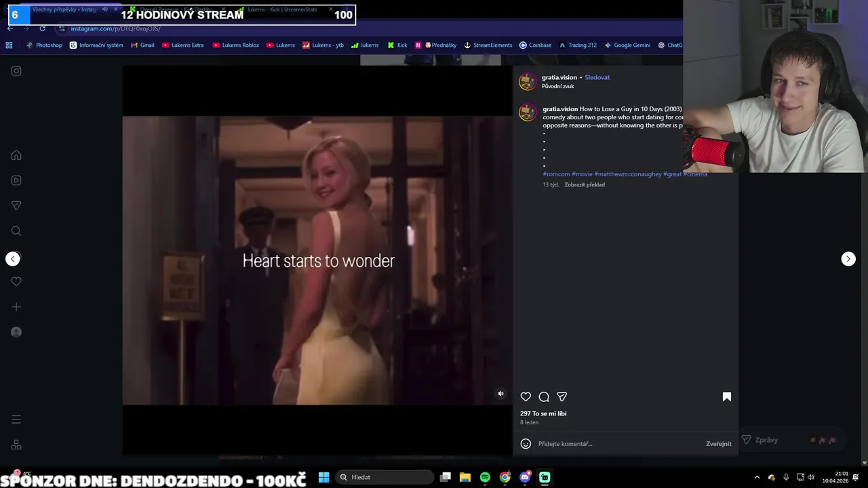Expand the system tray hidden icons chevron
Screen dimensions: 868x488
point(757,477)
